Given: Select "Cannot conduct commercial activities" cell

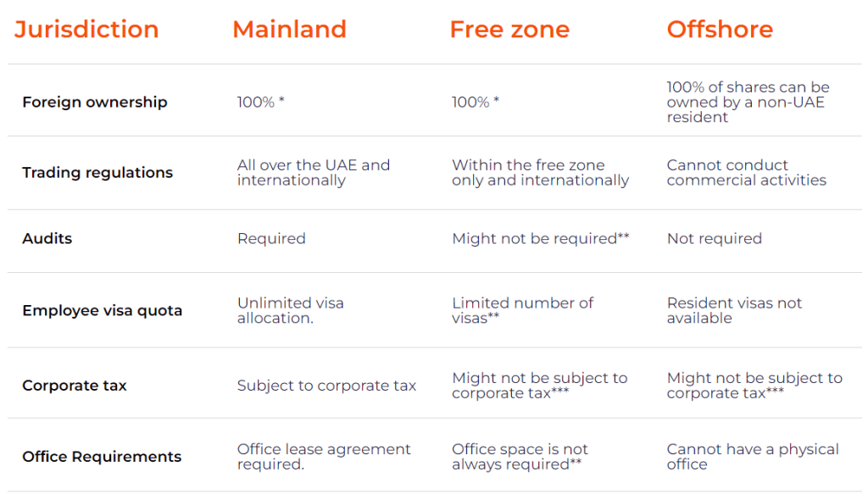Looking at the screenshot, I should point(746,173).
